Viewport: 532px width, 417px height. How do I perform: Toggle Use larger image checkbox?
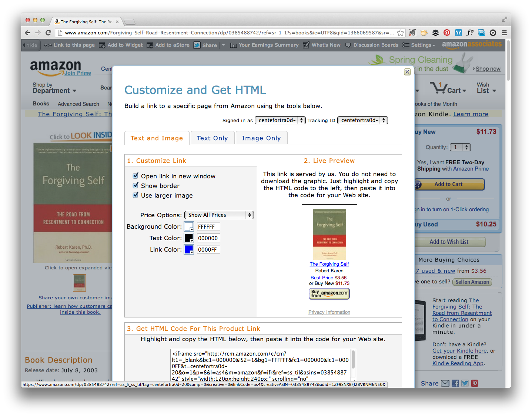[135, 195]
